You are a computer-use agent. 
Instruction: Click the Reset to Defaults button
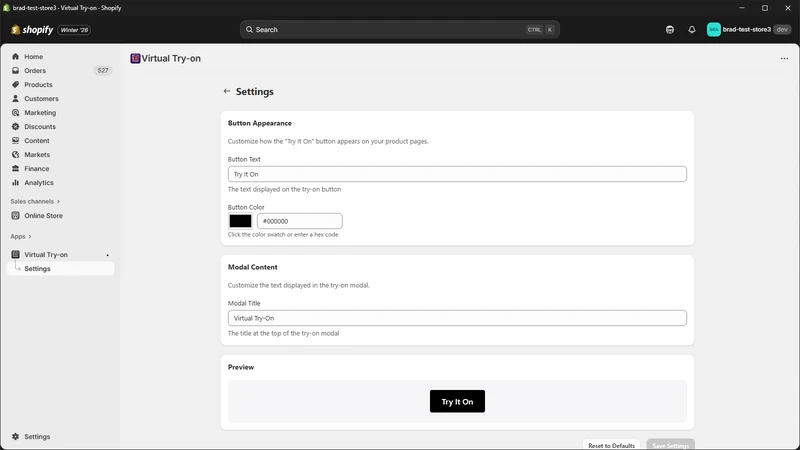pos(611,445)
